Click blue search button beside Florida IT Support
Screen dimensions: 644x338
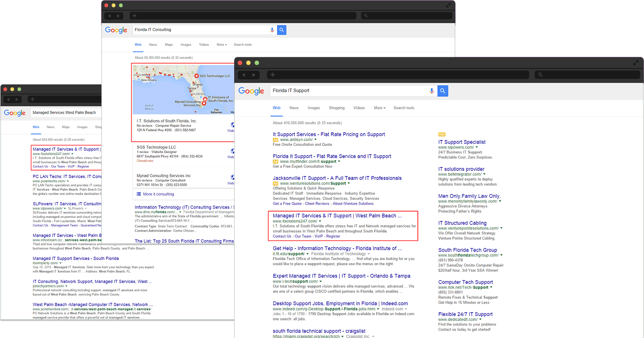point(442,91)
